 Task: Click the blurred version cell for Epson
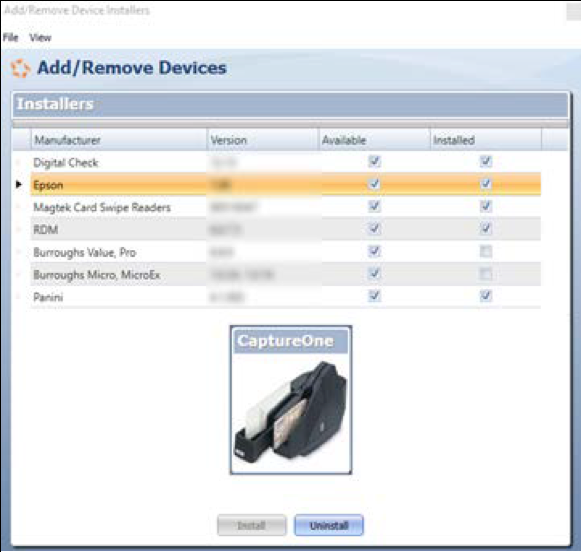263,184
